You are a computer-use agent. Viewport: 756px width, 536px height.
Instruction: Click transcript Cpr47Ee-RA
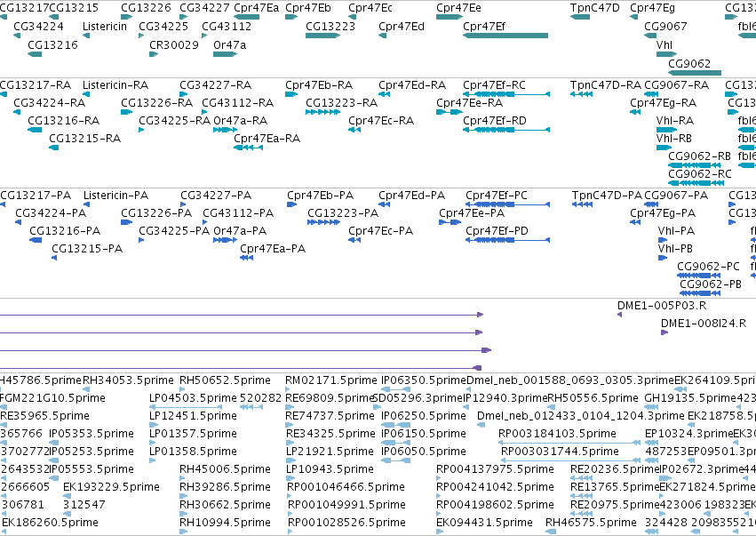pyautogui.click(x=450, y=112)
